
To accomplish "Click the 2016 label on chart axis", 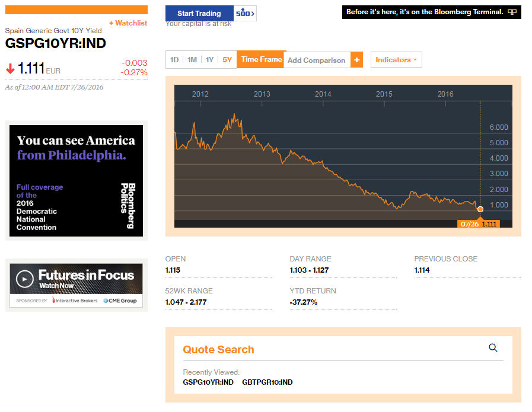I will click(445, 94).
